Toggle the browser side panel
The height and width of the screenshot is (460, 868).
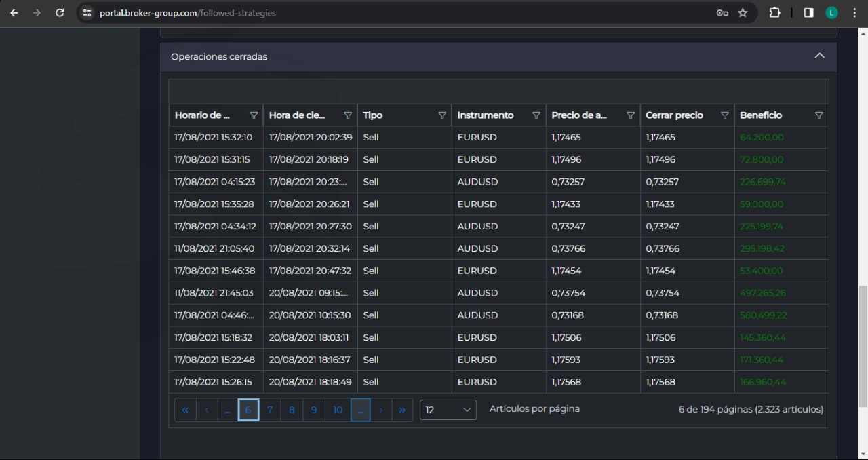[808, 13]
